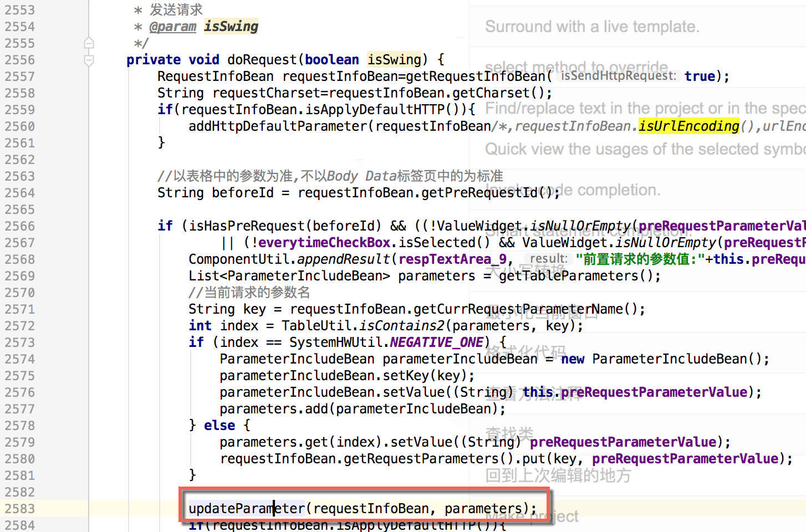Click the else keyword on line 2578

pos(220,426)
